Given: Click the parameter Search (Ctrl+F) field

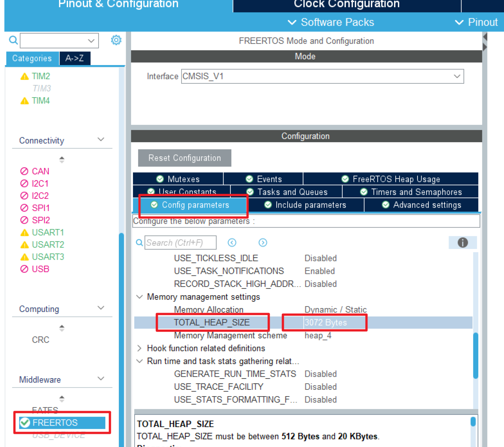Looking at the screenshot, I should pyautogui.click(x=180, y=243).
